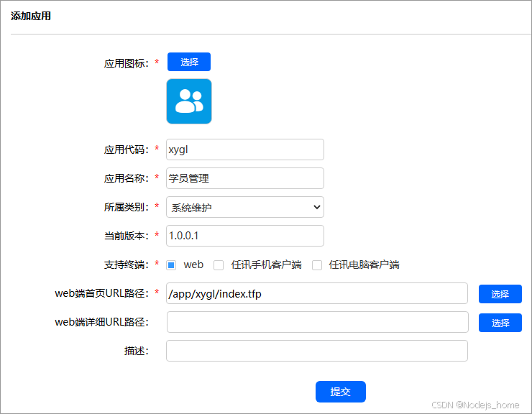Viewport: 532px width, 414px height.
Task: Focus the 应用名称 field with 学员管理
Action: [x=245, y=178]
